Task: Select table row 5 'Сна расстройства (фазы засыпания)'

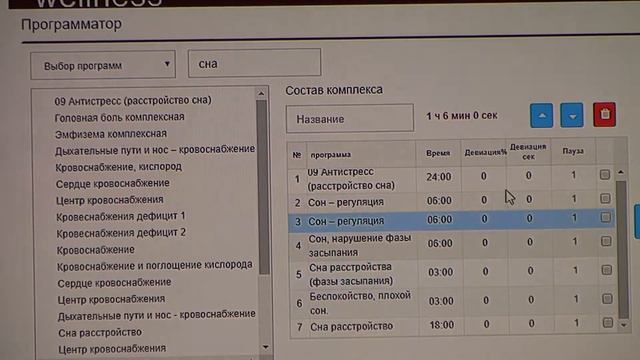Action: tap(452, 273)
